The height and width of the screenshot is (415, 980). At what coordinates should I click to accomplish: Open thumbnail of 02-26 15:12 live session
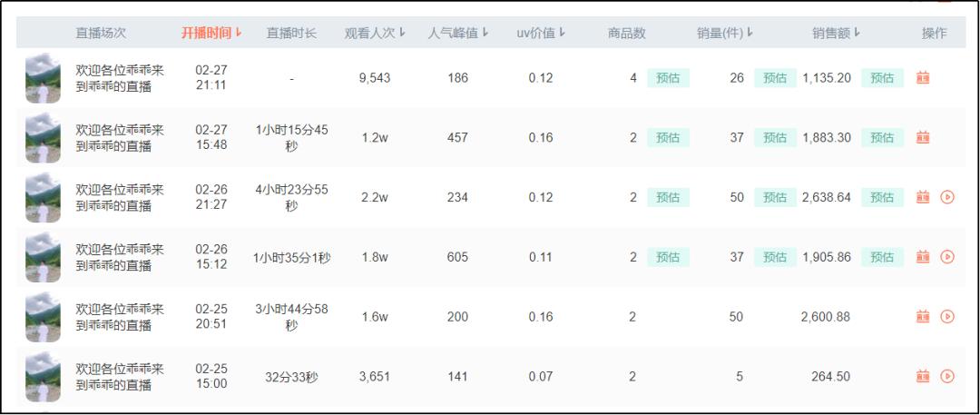point(44,257)
